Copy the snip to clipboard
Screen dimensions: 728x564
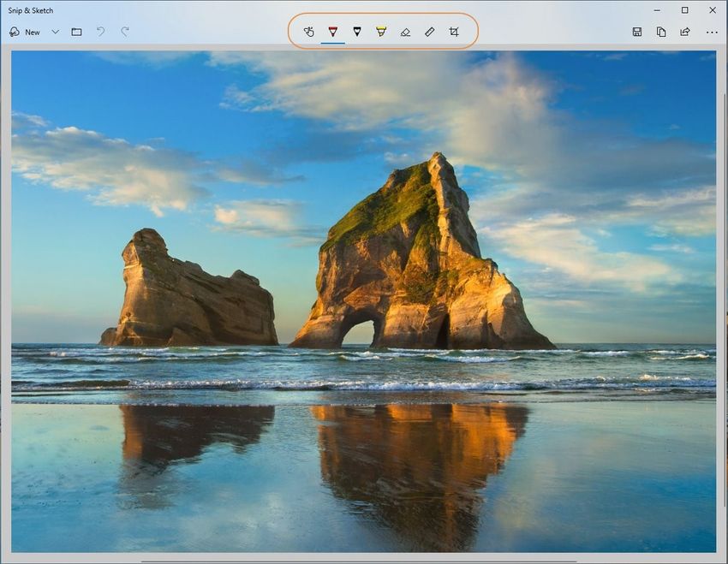[x=661, y=32]
